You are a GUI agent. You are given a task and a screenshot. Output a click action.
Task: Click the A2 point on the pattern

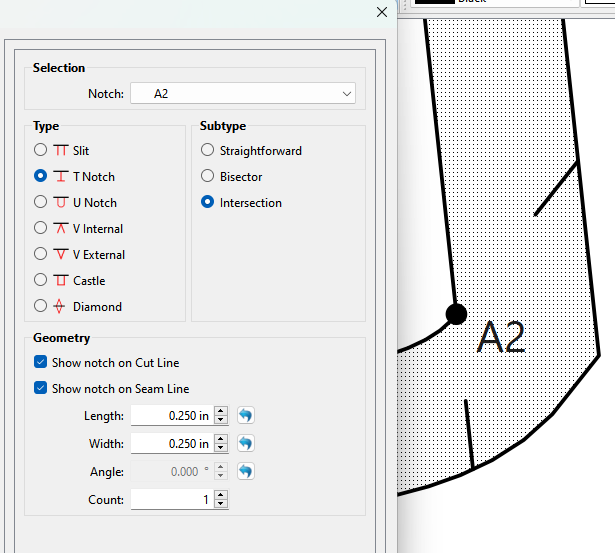[x=456, y=314]
